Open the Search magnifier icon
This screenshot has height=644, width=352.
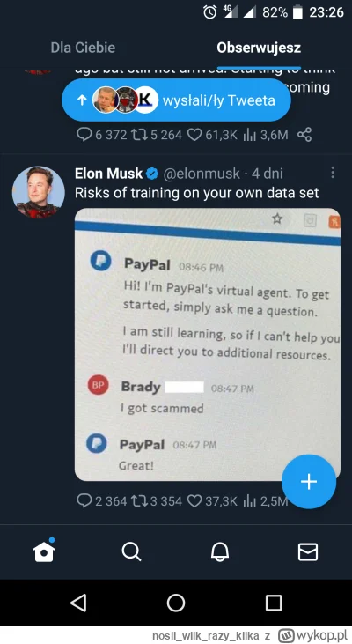[x=131, y=551]
